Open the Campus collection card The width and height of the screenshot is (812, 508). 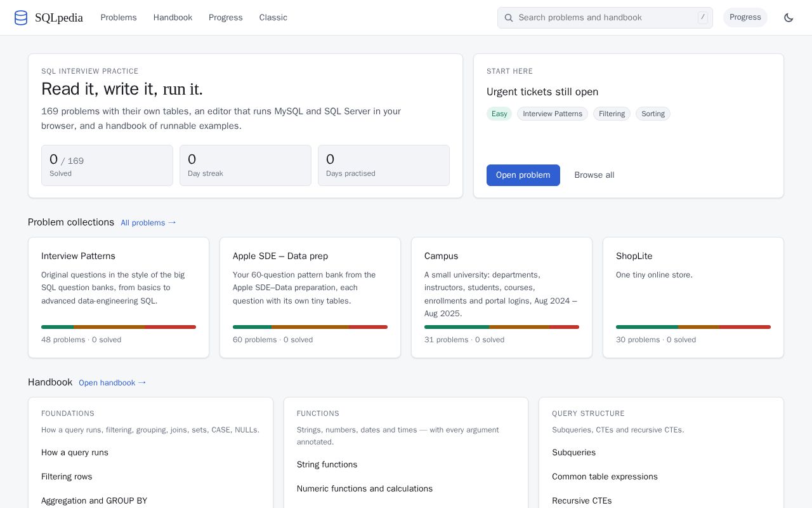502,298
